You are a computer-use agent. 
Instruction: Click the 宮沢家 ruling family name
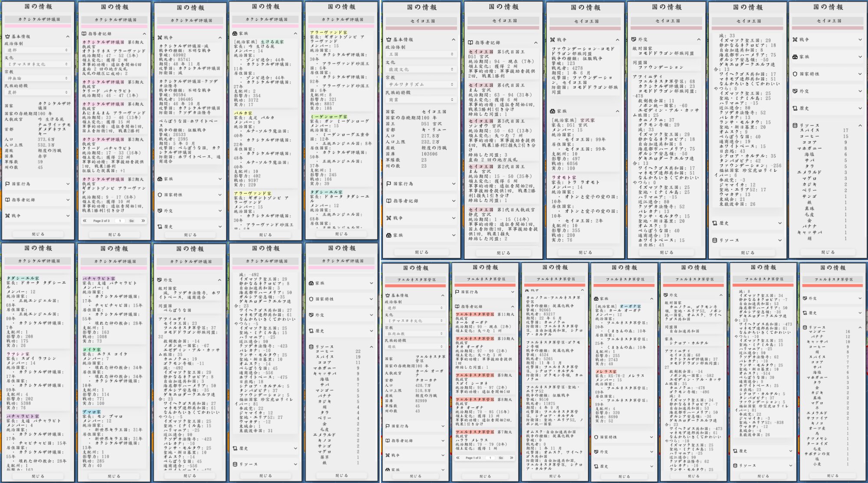coord(587,120)
